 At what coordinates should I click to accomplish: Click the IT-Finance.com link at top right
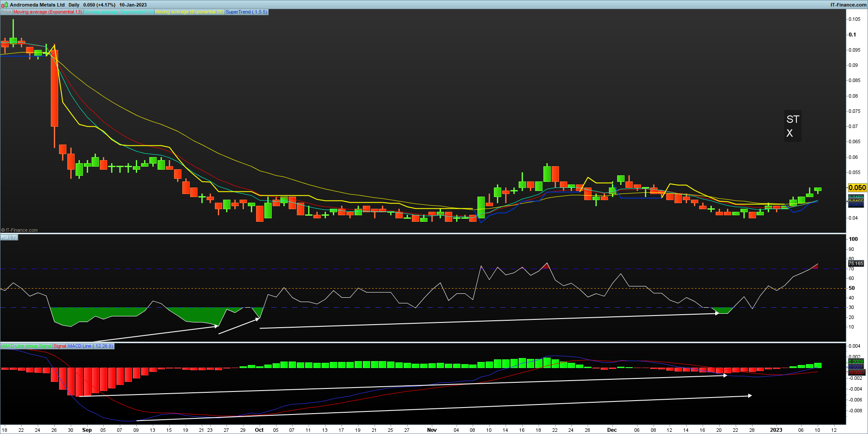coord(848,5)
